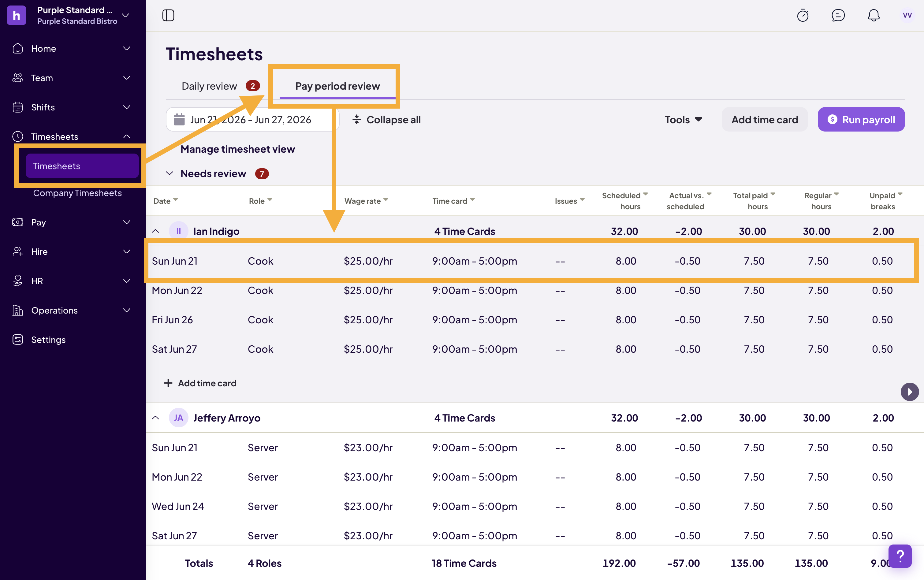The height and width of the screenshot is (580, 924).
Task: Open the messages chat icon
Action: 838,15
